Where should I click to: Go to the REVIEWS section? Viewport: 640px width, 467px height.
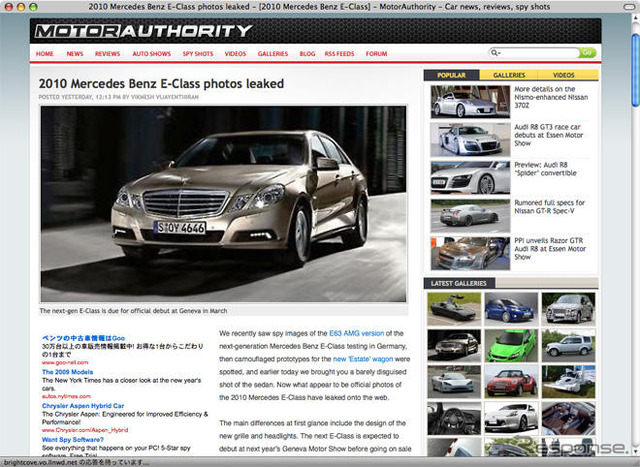107,53
